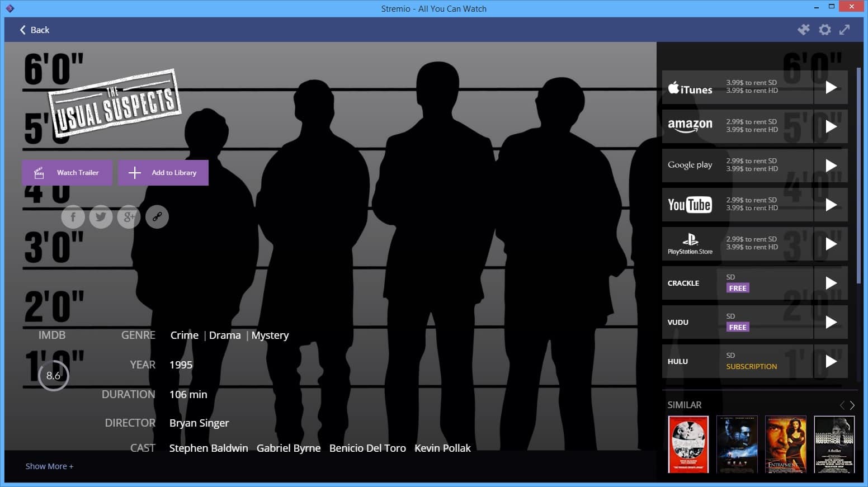Select the VUDU source label

678,323
